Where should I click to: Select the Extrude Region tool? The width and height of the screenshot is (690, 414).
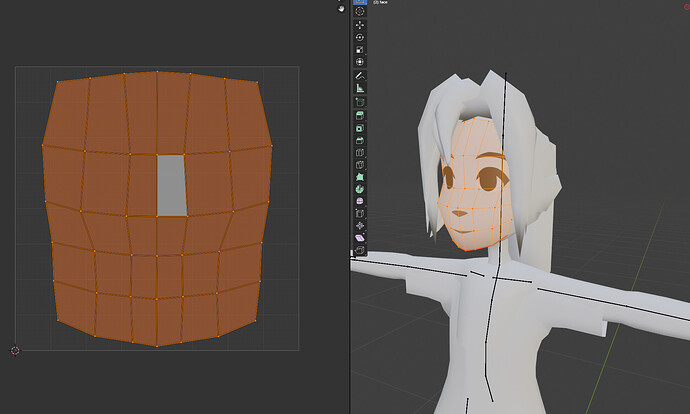pyautogui.click(x=360, y=116)
